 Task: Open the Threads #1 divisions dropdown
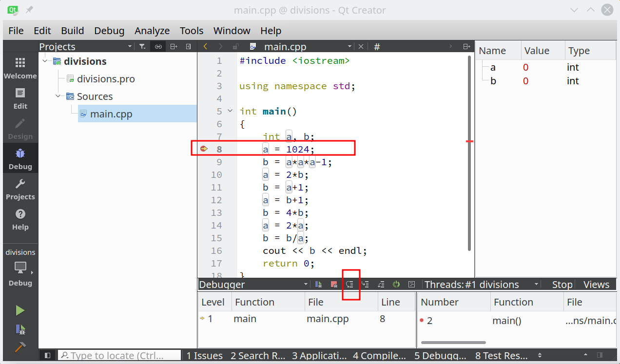click(x=482, y=284)
